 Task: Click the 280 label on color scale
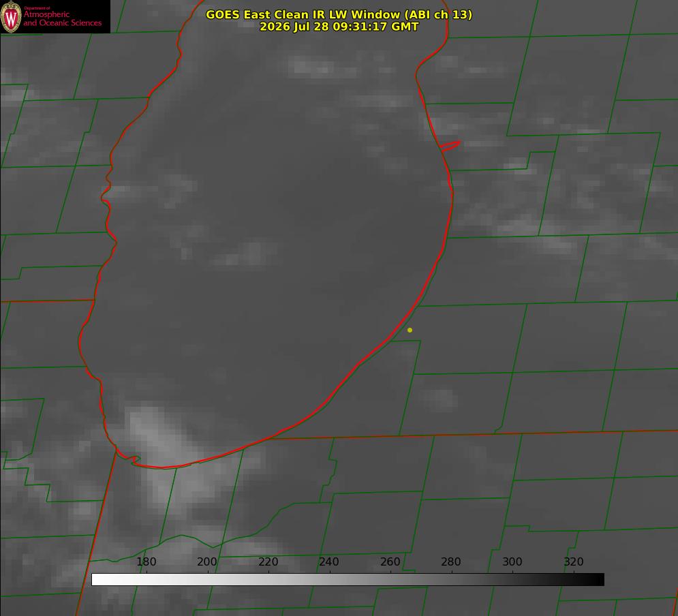coord(451,561)
